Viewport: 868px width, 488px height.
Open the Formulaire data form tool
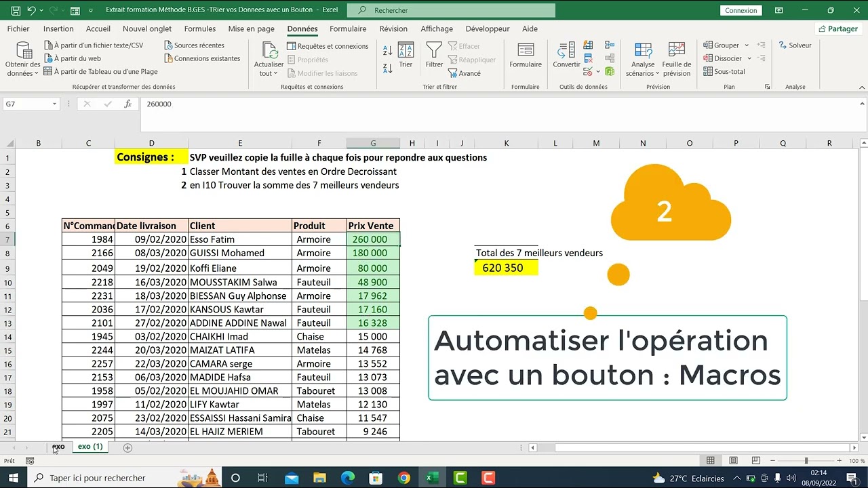[x=526, y=55]
